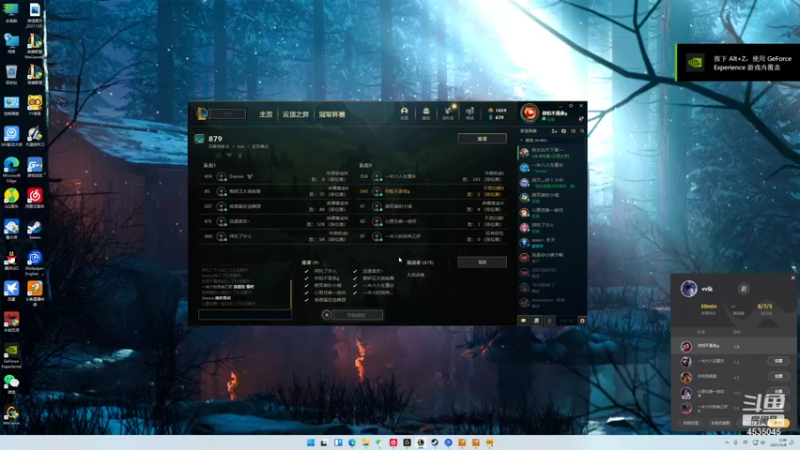Click the round X cancel icon beside start button
Viewport: 800px width, 450px height.
tap(327, 315)
